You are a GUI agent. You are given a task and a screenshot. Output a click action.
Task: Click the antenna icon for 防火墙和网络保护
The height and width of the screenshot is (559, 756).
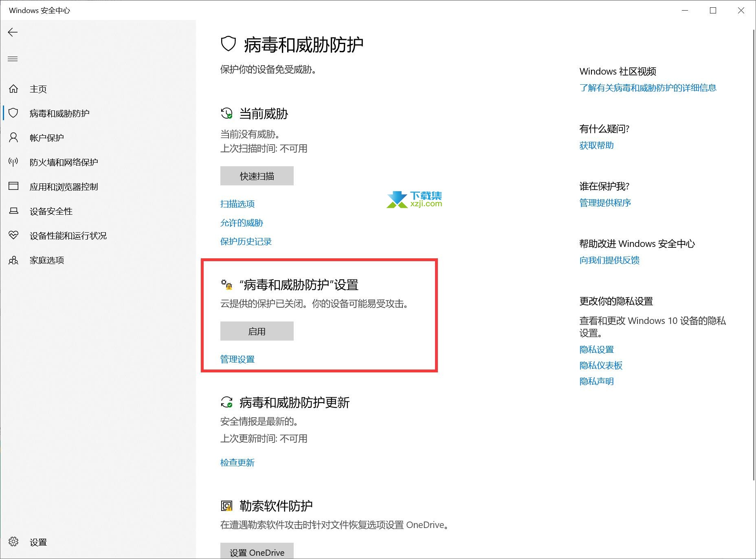tap(13, 162)
